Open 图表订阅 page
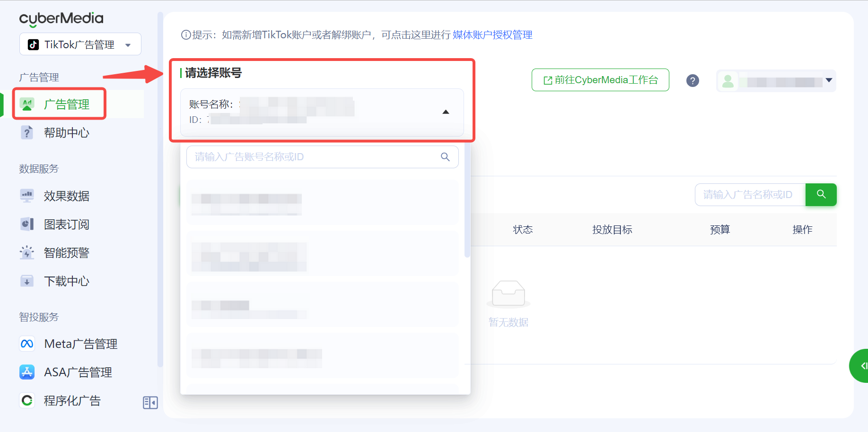This screenshot has width=868, height=432. click(66, 224)
